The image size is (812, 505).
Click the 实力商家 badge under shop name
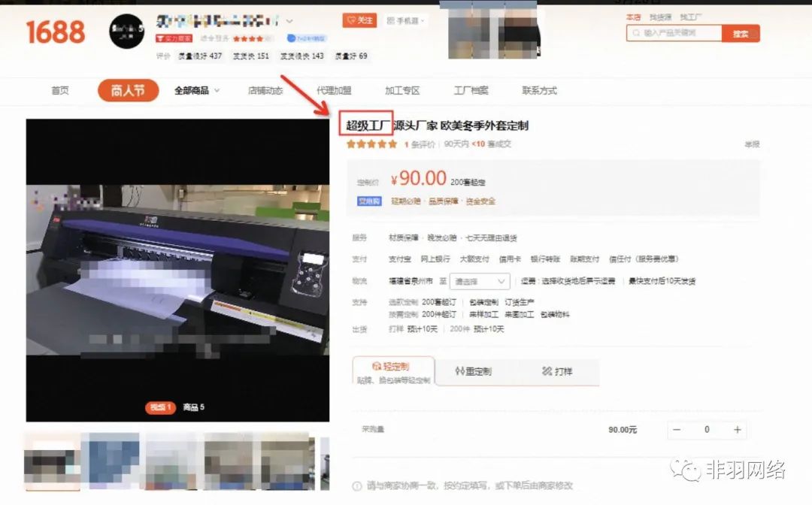click(x=174, y=38)
